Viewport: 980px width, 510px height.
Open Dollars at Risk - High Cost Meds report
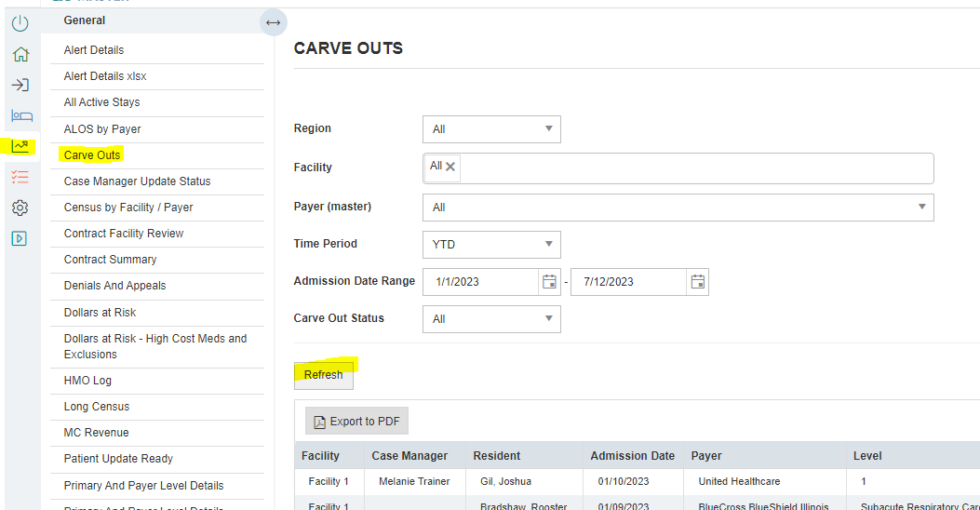[x=155, y=346]
